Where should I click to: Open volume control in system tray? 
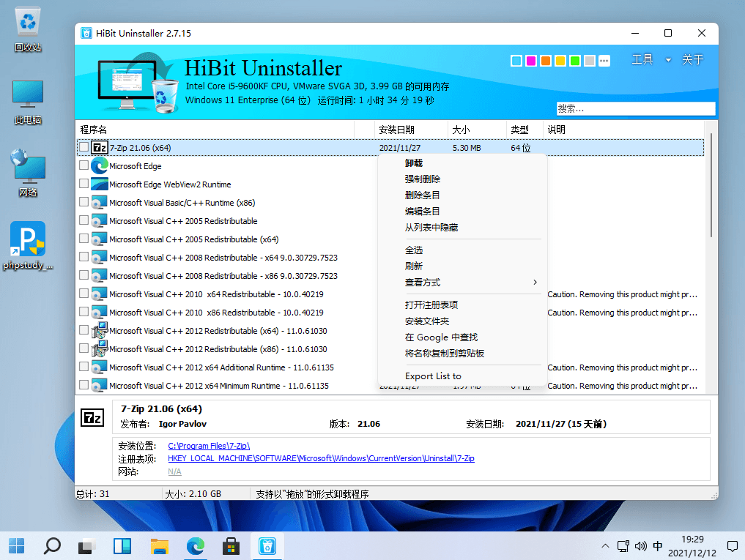640,546
